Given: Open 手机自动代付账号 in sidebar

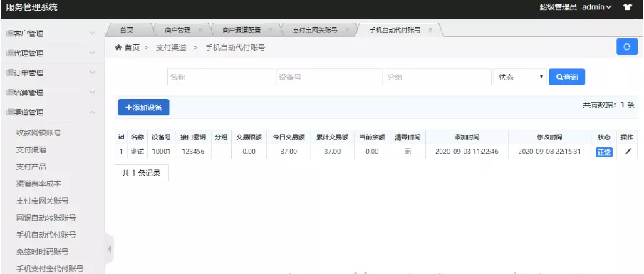Looking at the screenshot, I should click(46, 235).
